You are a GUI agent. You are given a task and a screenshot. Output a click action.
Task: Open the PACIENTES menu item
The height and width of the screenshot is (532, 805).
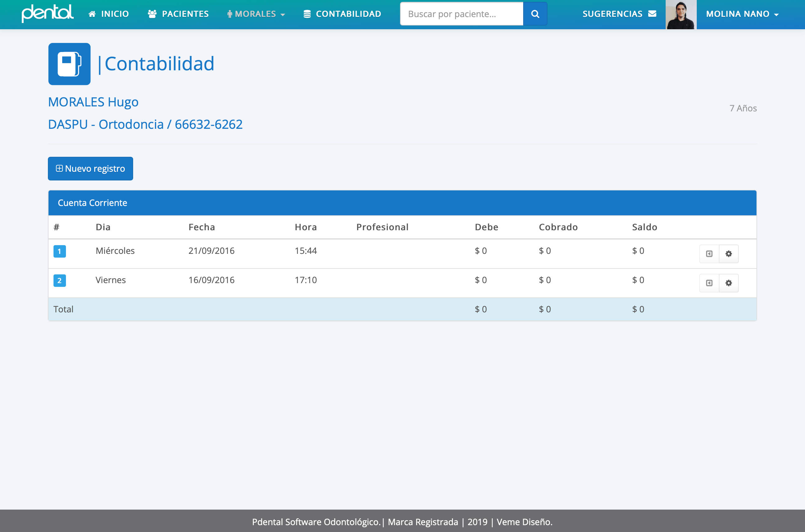(179, 14)
